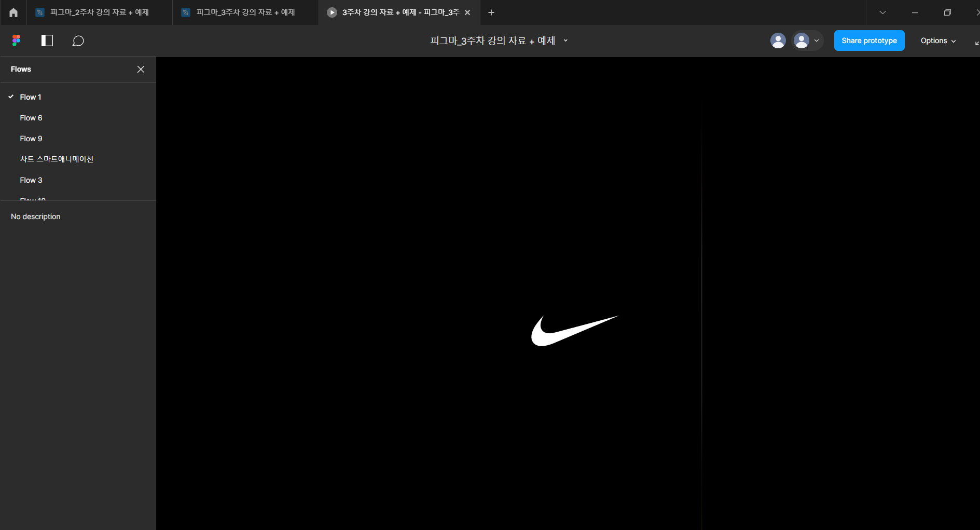Switch to the 피그마_2주차 강의 자료 tab
Screen dimensions: 980x530
pos(99,12)
